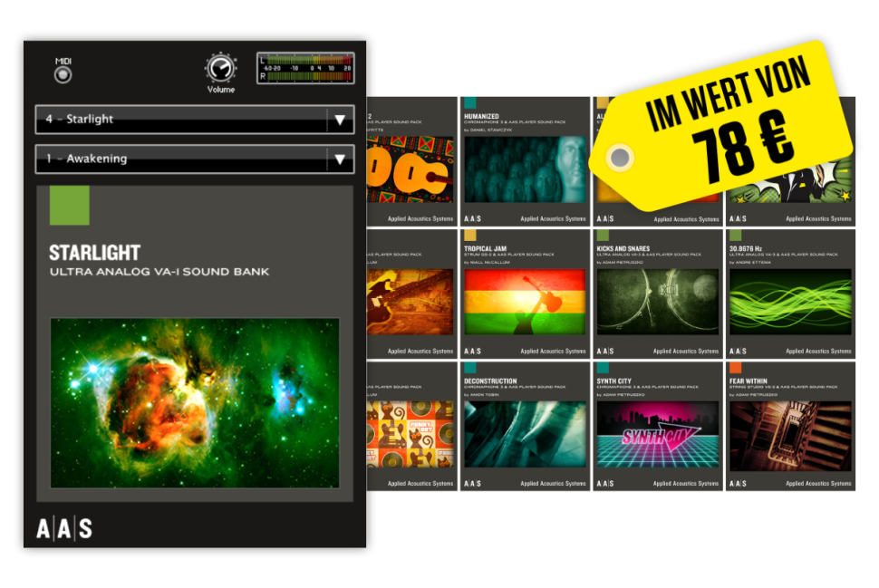Open the Tropical Jam flag artwork

[x=525, y=302]
